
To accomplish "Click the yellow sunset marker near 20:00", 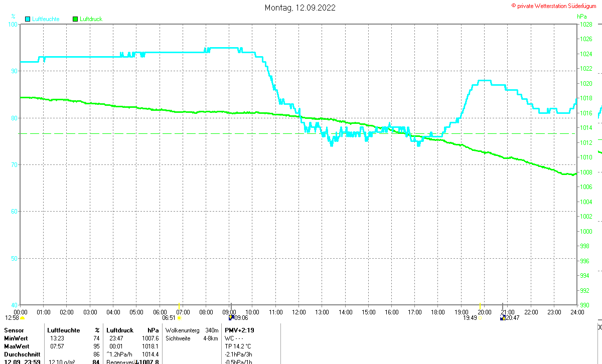I will click(480, 305).
